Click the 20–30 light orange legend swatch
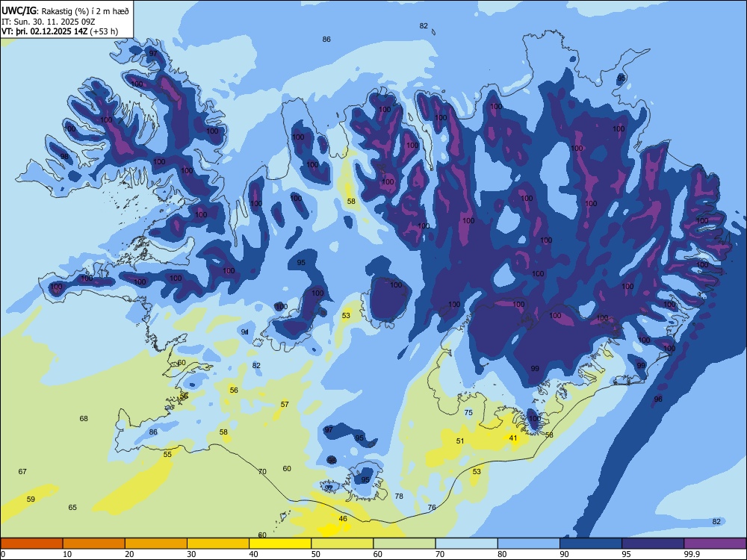This screenshot has width=747, height=560. [x=156, y=544]
